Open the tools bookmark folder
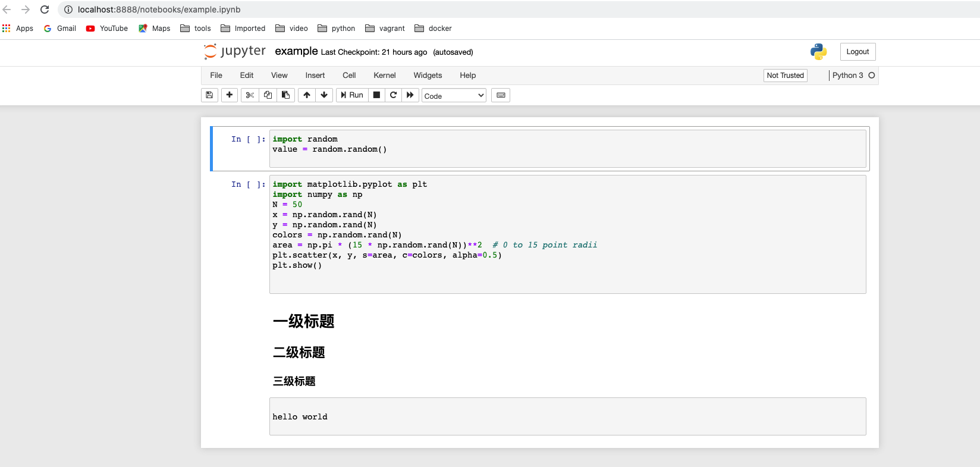The width and height of the screenshot is (980, 467). point(196,29)
